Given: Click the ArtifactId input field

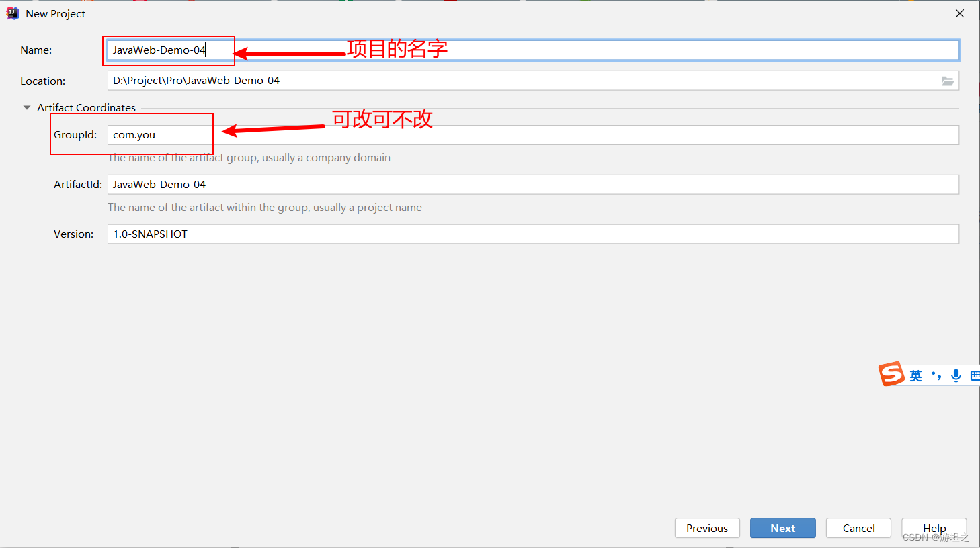Looking at the screenshot, I should [533, 185].
